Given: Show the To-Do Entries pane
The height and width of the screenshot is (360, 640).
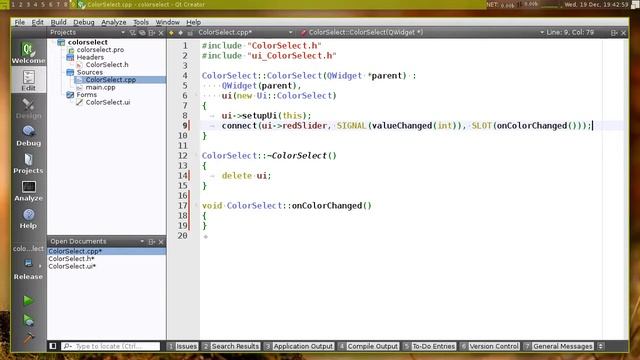Looking at the screenshot, I should click(429, 346).
